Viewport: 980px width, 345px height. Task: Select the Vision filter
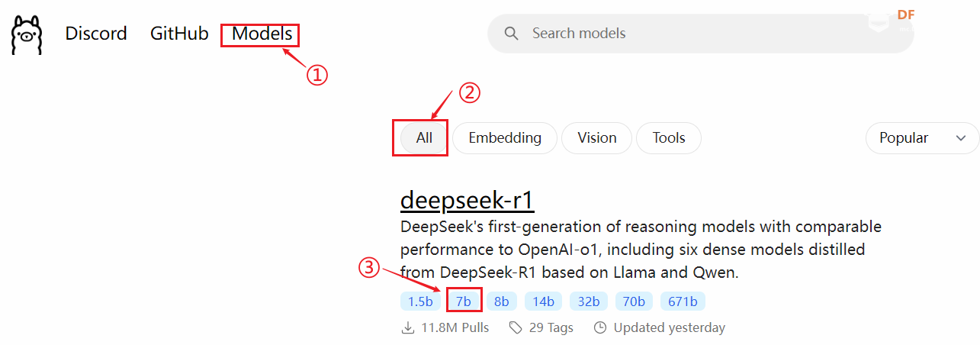[x=596, y=138]
